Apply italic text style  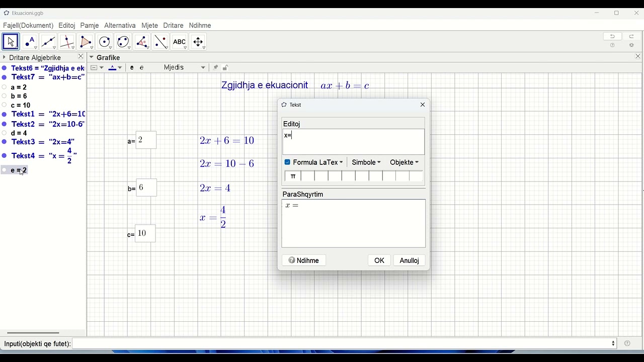point(141,67)
